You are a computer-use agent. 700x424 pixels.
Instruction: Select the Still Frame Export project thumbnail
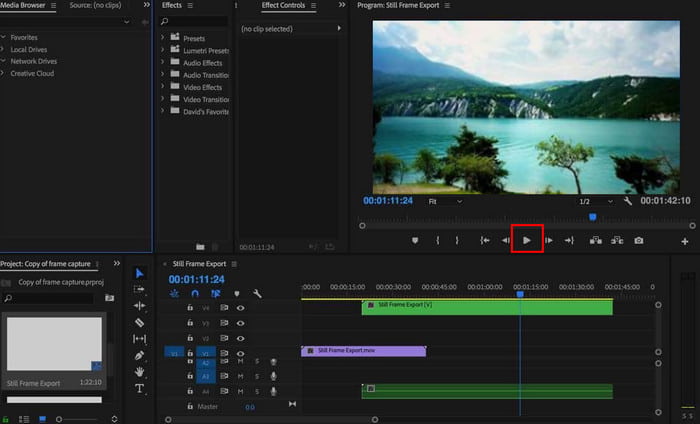(54, 344)
